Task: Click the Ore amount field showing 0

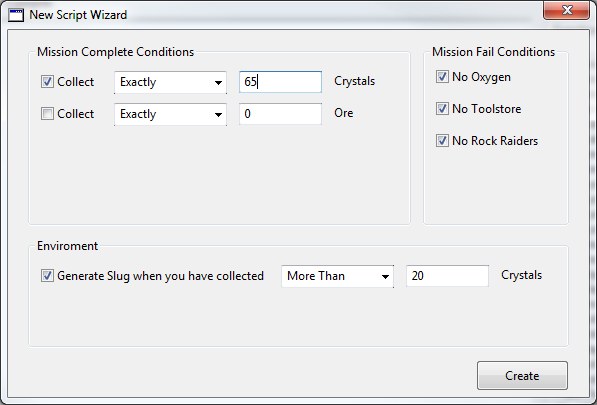Action: (280, 114)
